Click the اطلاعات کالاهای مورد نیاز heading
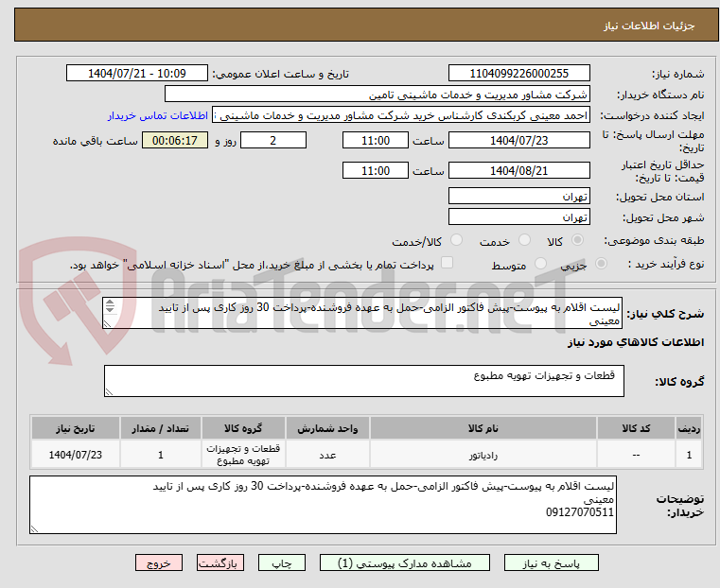This screenshot has width=720, height=588. [x=636, y=342]
